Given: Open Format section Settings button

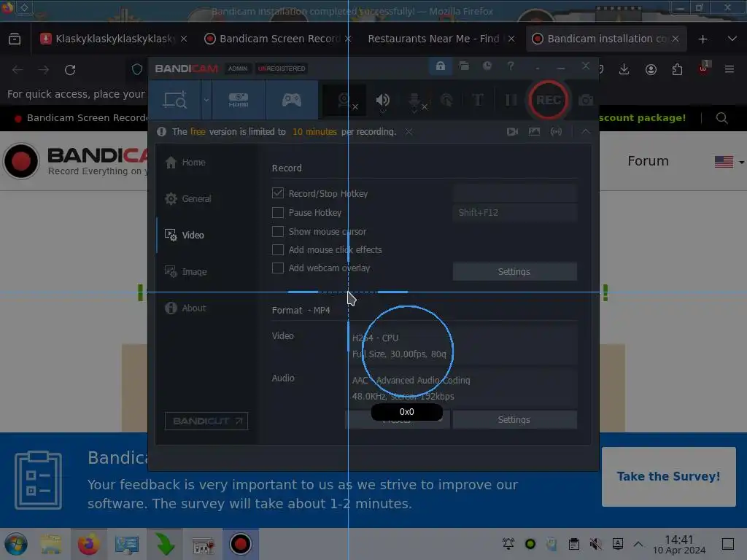Looking at the screenshot, I should [x=514, y=419].
